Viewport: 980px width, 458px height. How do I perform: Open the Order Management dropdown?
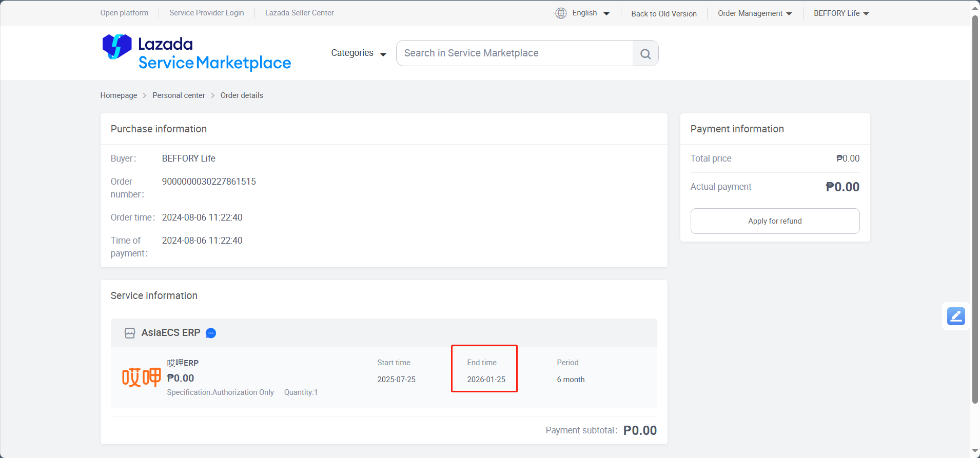coord(755,13)
